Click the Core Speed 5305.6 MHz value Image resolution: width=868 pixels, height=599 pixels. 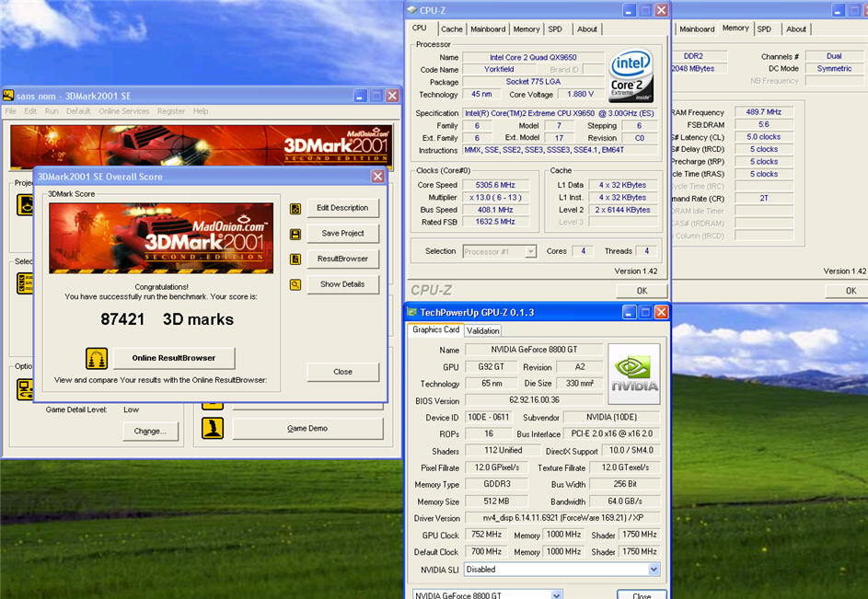point(495,185)
